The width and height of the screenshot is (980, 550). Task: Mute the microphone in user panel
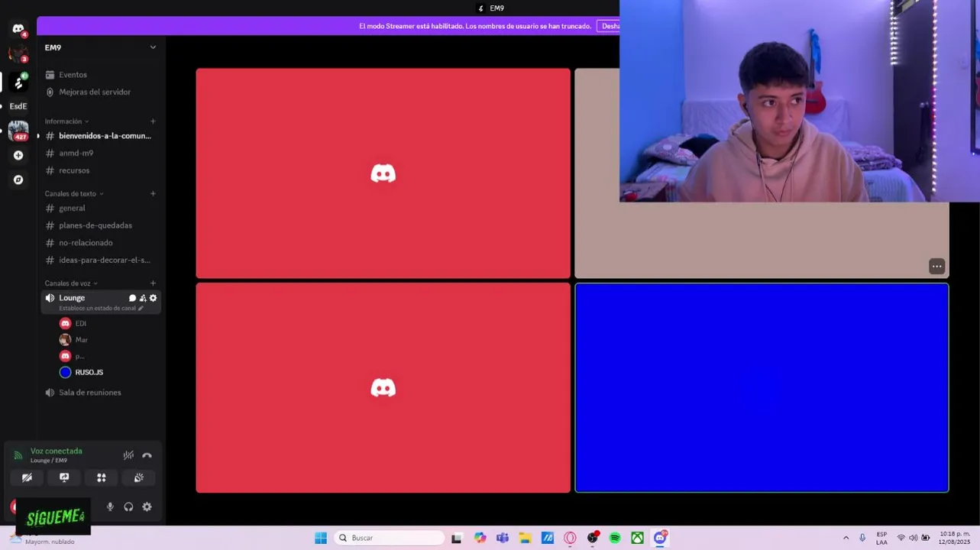click(x=110, y=506)
